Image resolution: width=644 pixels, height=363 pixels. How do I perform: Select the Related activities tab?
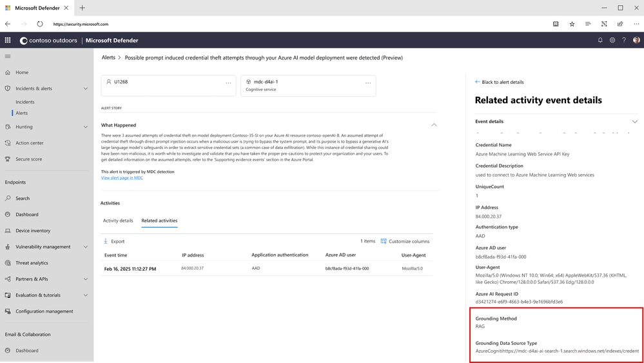tap(159, 221)
